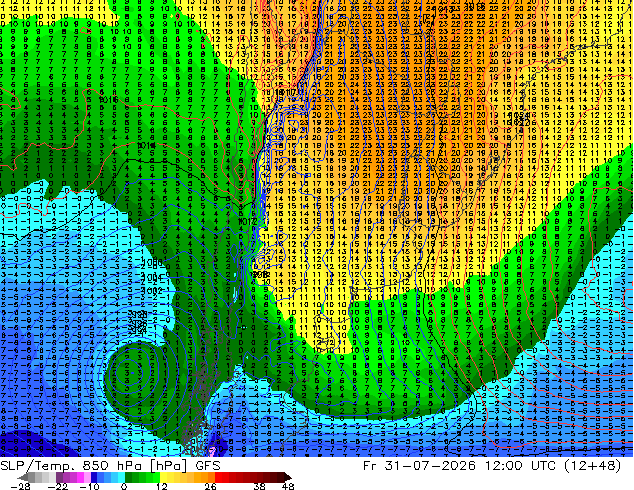The height and width of the screenshot is (490, 634).
Task: Click the yellow segment of the legend
Action: (x=163, y=477)
